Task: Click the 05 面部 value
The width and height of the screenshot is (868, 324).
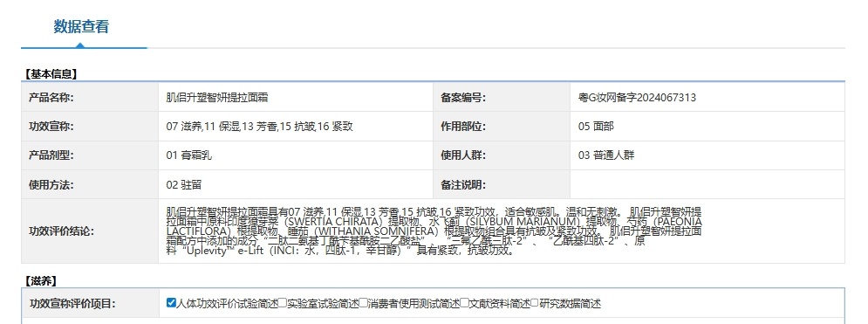Action: click(x=596, y=127)
